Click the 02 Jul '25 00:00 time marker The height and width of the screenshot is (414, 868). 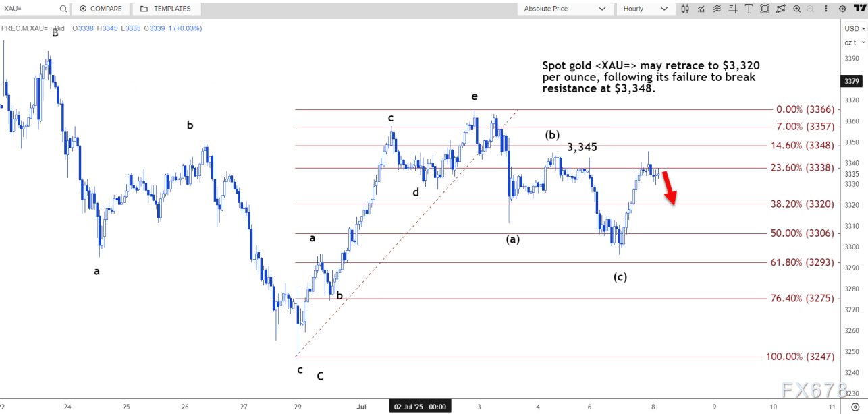(420, 407)
